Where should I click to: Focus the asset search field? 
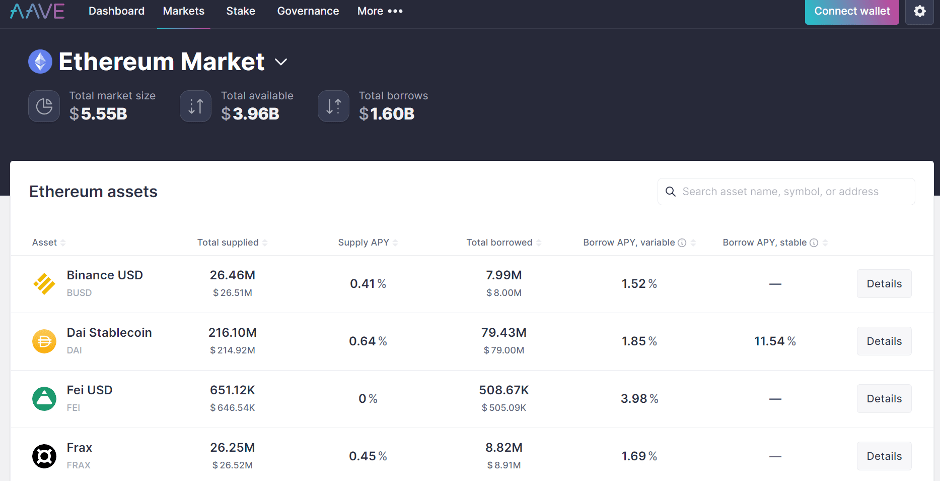pyautogui.click(x=786, y=192)
